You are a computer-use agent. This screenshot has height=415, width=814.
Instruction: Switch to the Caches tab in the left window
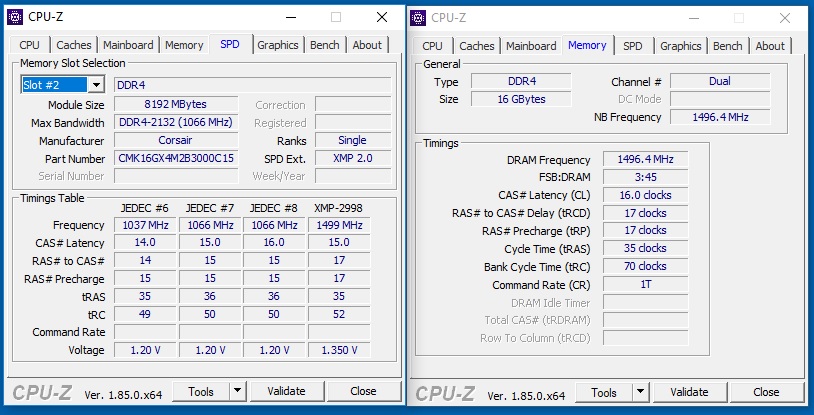tap(74, 45)
